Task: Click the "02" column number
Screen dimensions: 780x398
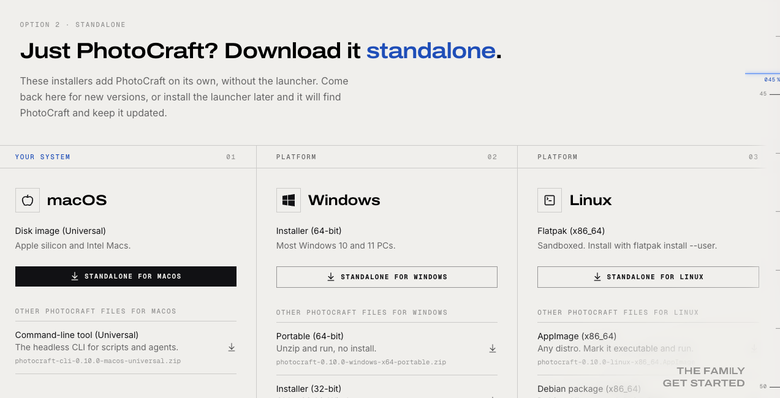Action: pyautogui.click(x=492, y=157)
